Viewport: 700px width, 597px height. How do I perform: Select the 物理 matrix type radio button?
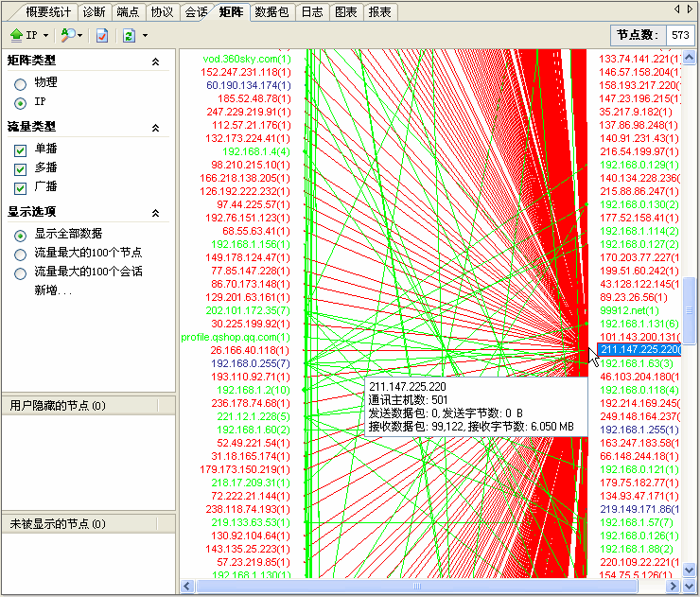pyautogui.click(x=20, y=83)
